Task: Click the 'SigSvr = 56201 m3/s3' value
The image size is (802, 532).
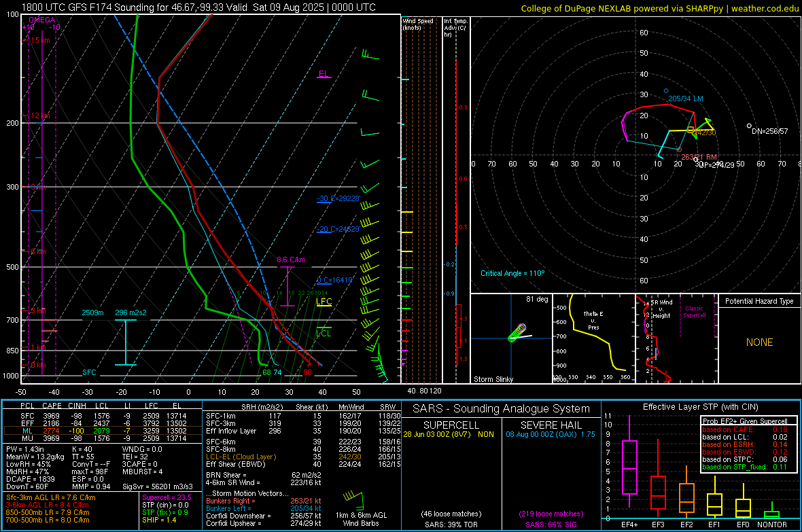Action: (x=158, y=486)
